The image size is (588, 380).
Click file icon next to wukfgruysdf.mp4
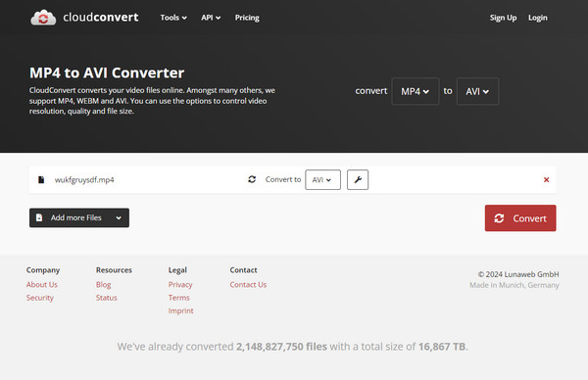[41, 180]
